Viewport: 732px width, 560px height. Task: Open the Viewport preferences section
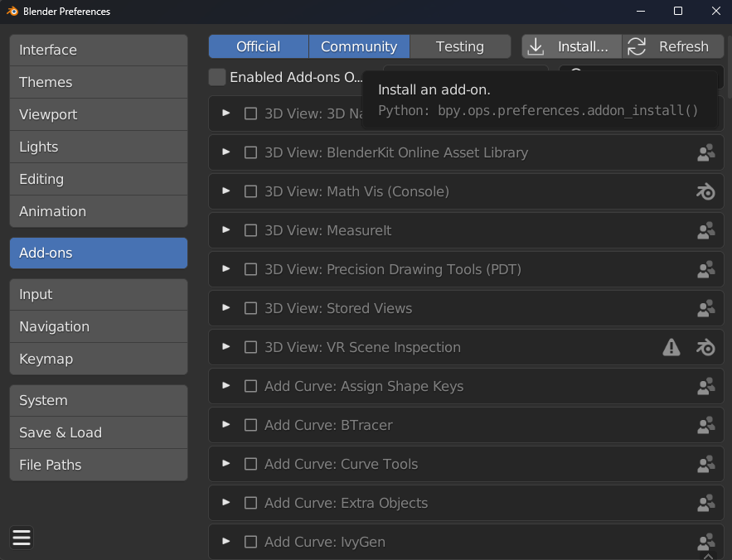click(99, 114)
